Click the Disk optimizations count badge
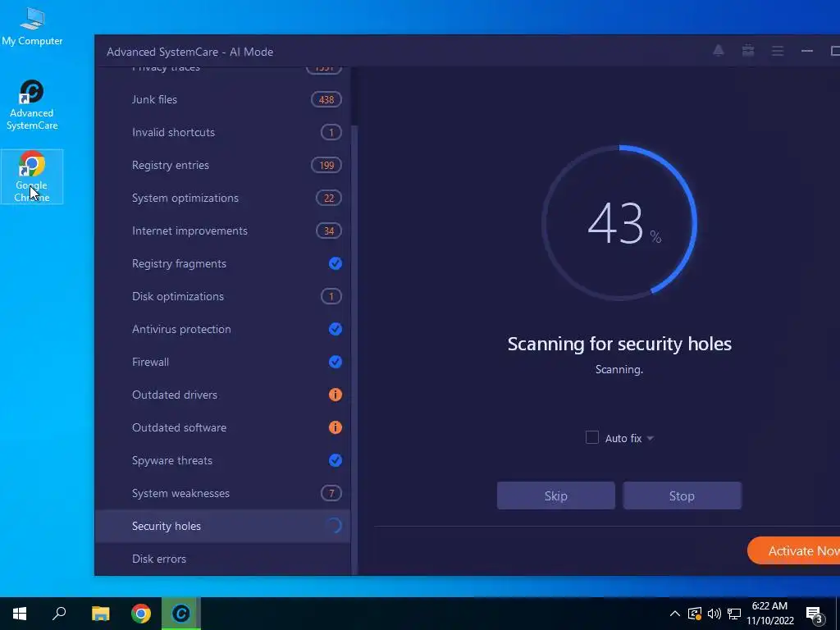 331,296
